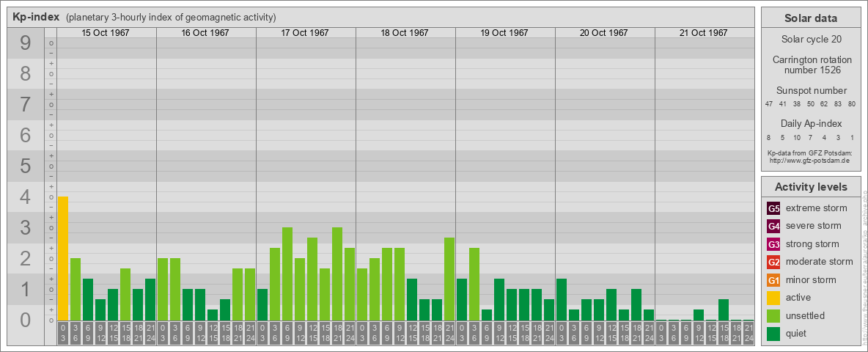Image resolution: width=868 pixels, height=352 pixels.
Task: Click the 20 Oct 1967 date header
Action: (604, 33)
